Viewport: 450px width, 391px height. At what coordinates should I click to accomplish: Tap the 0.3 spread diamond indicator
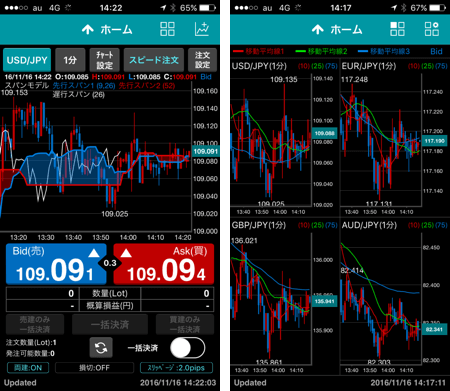point(110,263)
